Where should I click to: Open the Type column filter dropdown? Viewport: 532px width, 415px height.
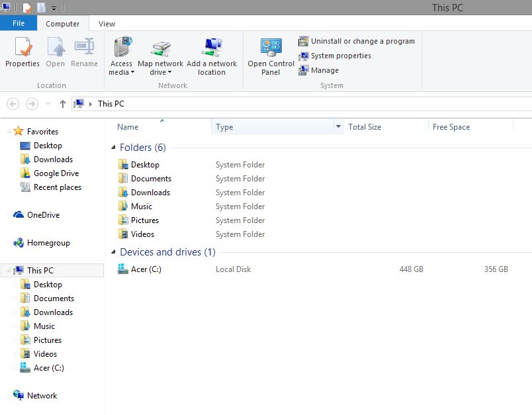click(x=337, y=126)
